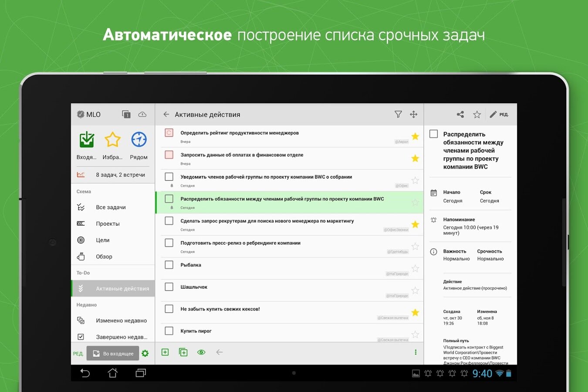Image resolution: width=588 pixels, height=392 pixels.
Task: Check 'Купить пирог' task
Action: [169, 331]
